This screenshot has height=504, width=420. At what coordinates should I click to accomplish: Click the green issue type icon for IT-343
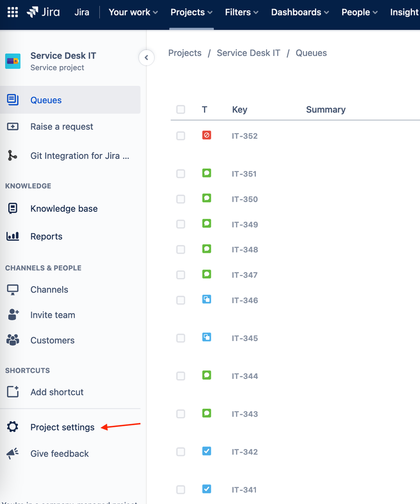pos(206,413)
